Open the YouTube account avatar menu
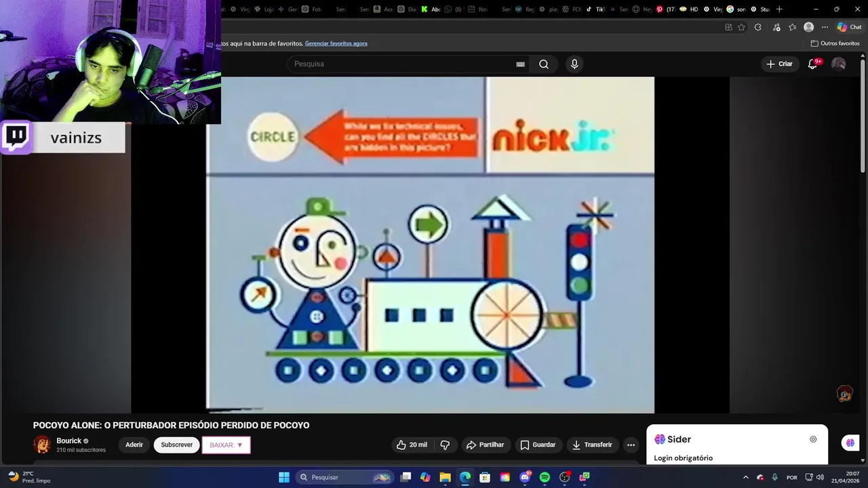The width and height of the screenshot is (868, 488). (x=839, y=64)
